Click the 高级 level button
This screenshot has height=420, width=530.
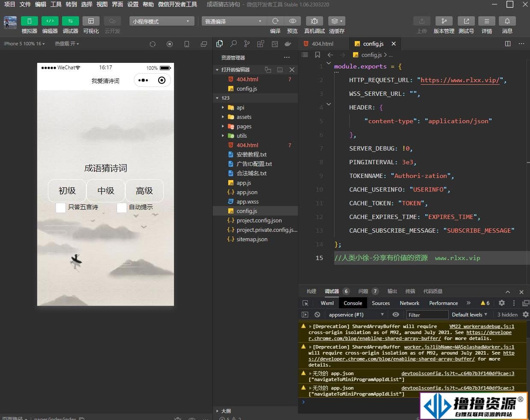pyautogui.click(x=144, y=191)
